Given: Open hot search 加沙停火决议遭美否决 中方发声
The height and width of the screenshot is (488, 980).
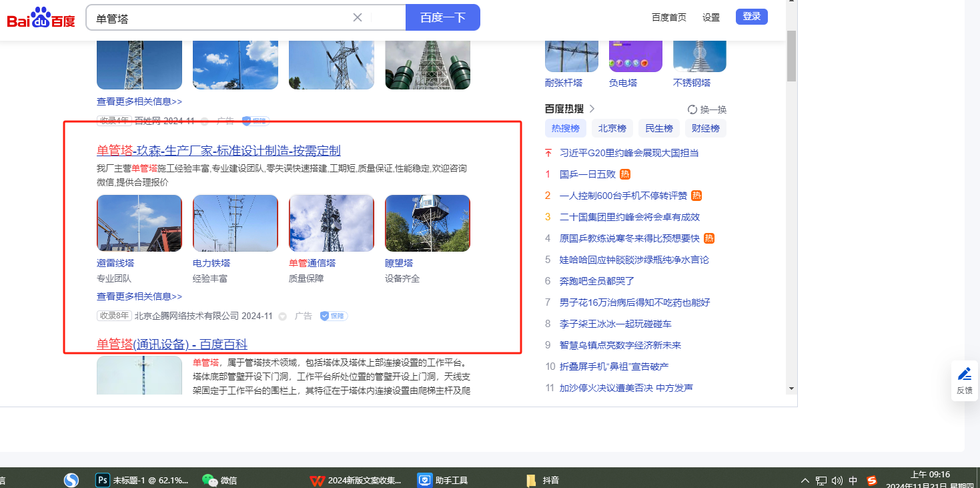Looking at the screenshot, I should [626, 388].
